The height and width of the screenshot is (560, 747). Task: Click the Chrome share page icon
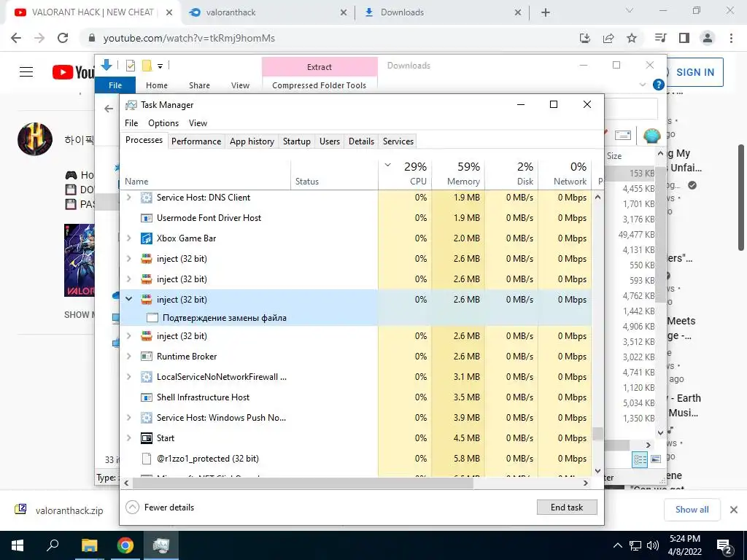pyautogui.click(x=608, y=38)
